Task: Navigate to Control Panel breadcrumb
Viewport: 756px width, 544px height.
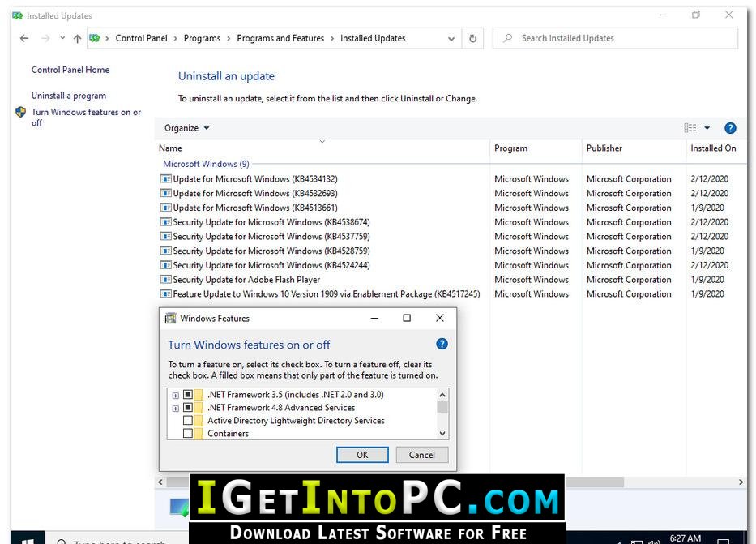Action: [141, 38]
